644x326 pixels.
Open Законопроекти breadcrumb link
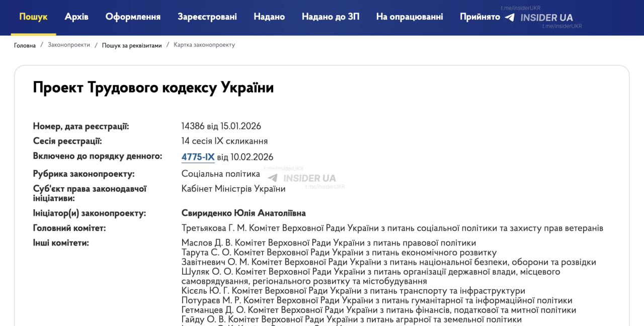pos(68,45)
